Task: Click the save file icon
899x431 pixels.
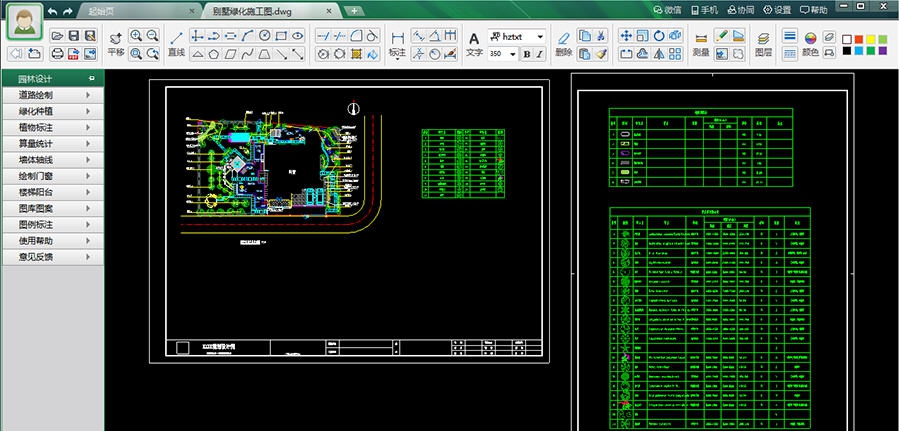Action: pyautogui.click(x=74, y=35)
